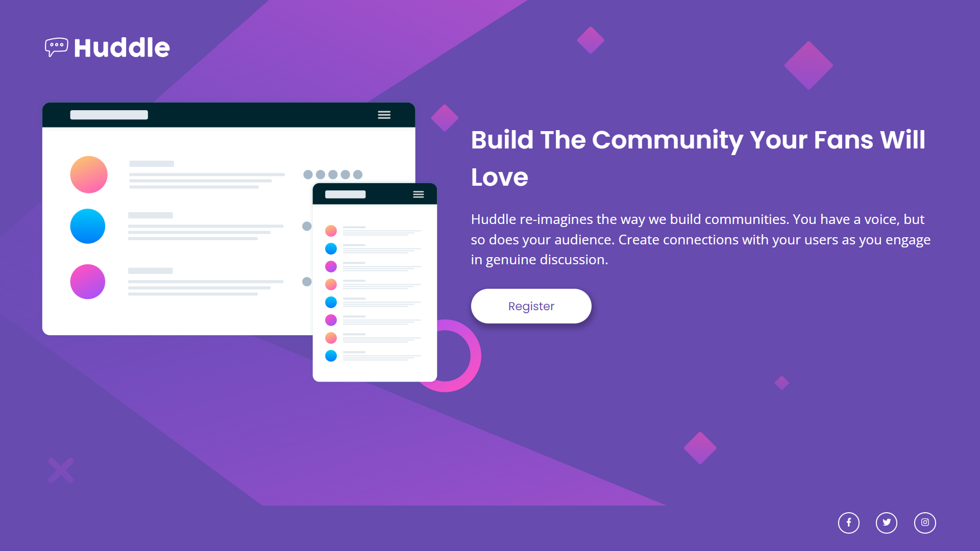Click the hamburger menu icon on desktop mockup

(384, 114)
